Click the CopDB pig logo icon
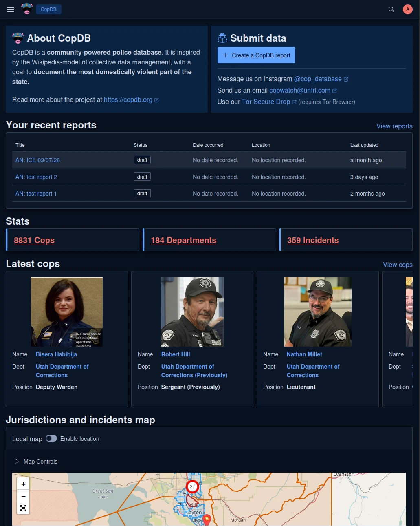The image size is (420, 526). [27, 9]
